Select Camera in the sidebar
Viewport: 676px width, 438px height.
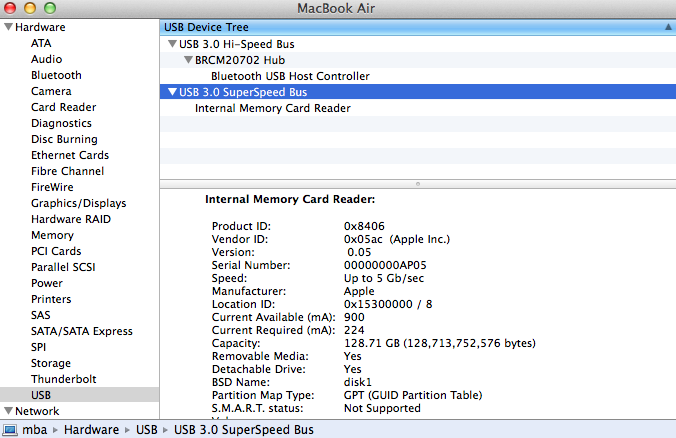[51, 91]
